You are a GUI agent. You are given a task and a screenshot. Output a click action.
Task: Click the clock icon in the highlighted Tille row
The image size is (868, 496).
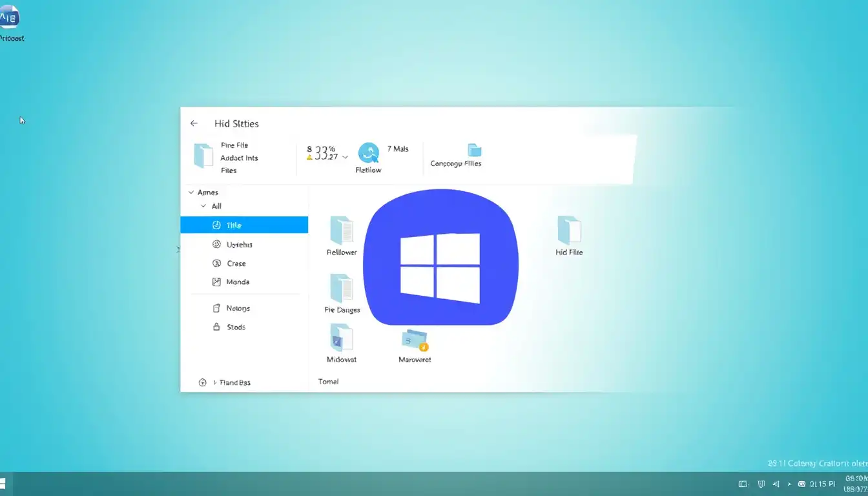[216, 225]
